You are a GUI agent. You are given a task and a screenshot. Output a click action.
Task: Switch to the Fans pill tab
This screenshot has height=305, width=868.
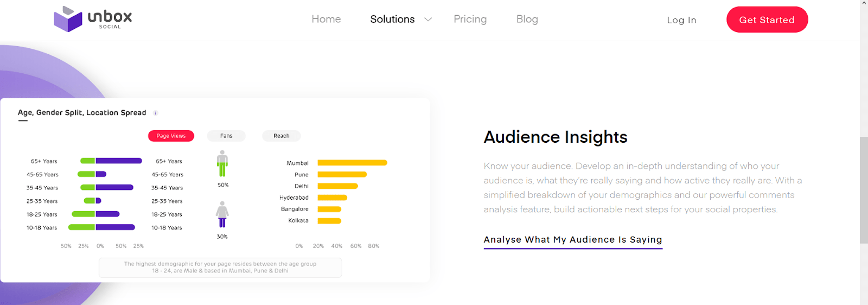tap(226, 136)
